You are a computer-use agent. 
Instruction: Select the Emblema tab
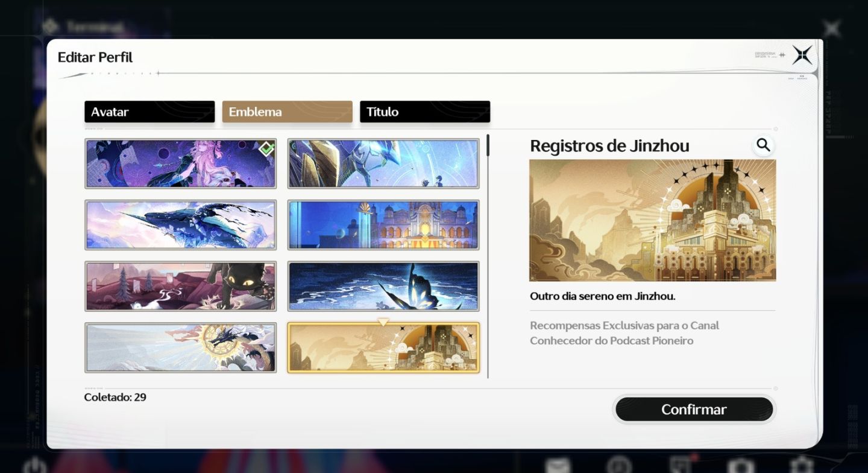tap(287, 112)
